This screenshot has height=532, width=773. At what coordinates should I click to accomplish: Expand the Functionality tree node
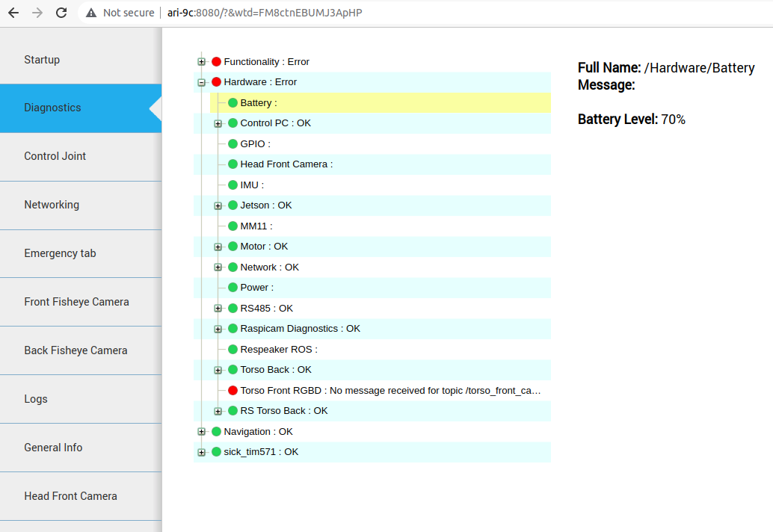[x=201, y=62]
